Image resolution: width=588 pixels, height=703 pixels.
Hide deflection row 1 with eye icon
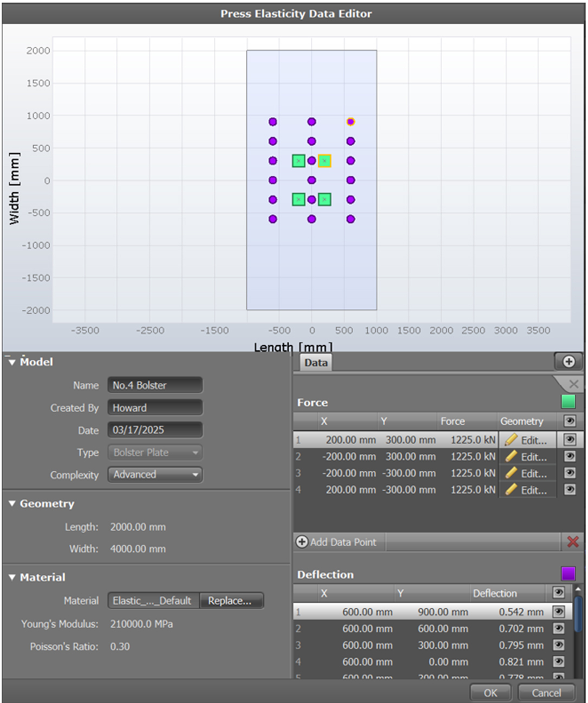[x=558, y=612]
